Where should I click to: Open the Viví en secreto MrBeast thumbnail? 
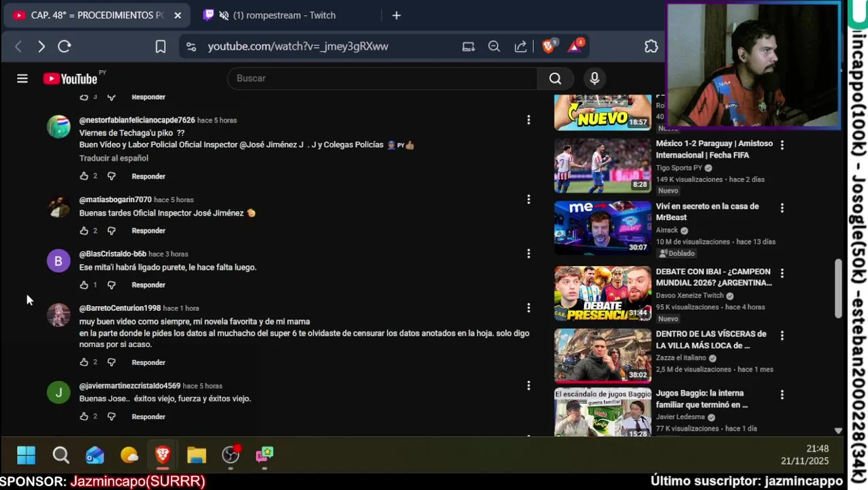click(x=602, y=228)
